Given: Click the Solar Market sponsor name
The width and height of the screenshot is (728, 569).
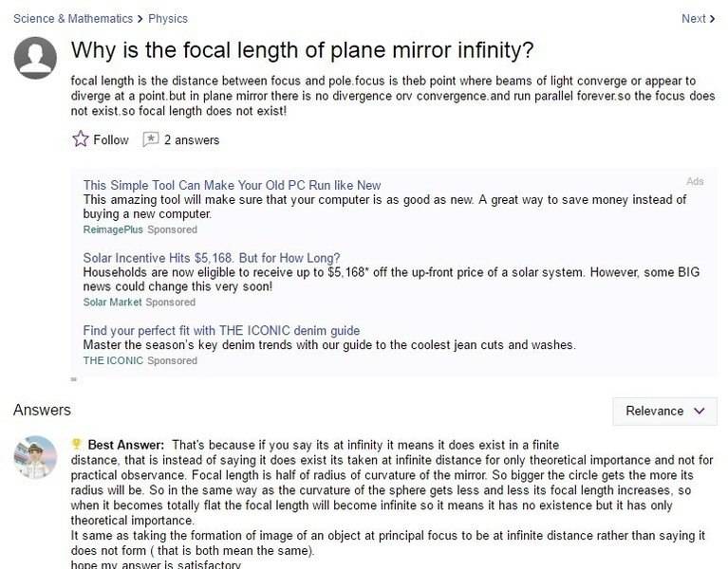Looking at the screenshot, I should coord(112,303).
